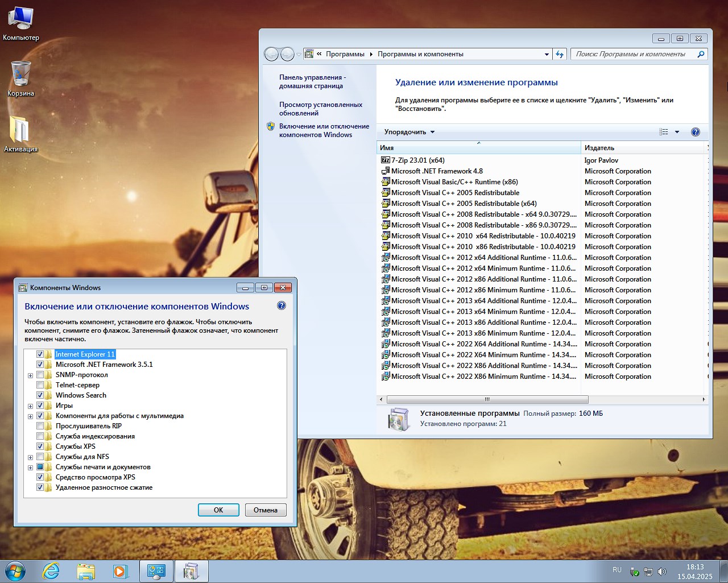Enable Служба индексирования checkbox
Screen dimensions: 728x583
click(x=40, y=436)
